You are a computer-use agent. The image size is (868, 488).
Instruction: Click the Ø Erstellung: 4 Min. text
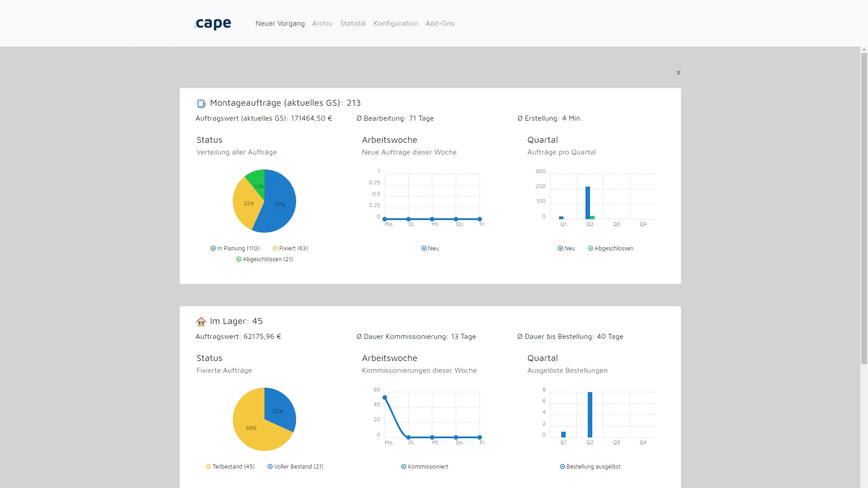pos(549,118)
